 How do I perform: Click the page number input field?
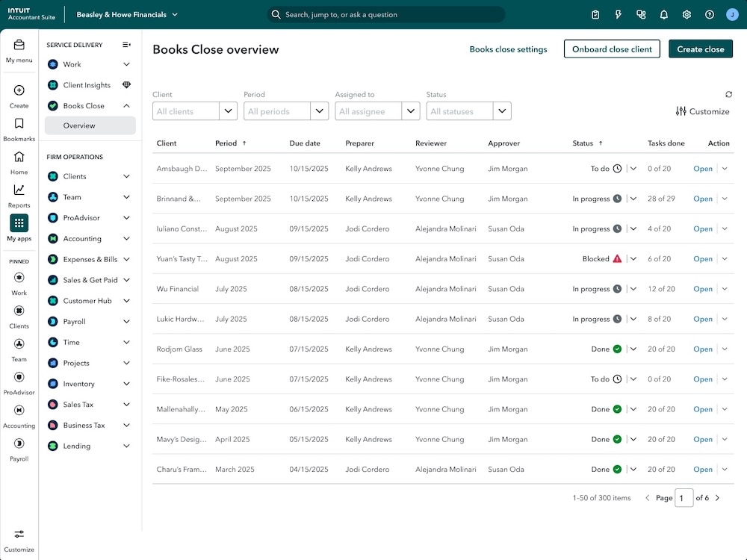684,497
